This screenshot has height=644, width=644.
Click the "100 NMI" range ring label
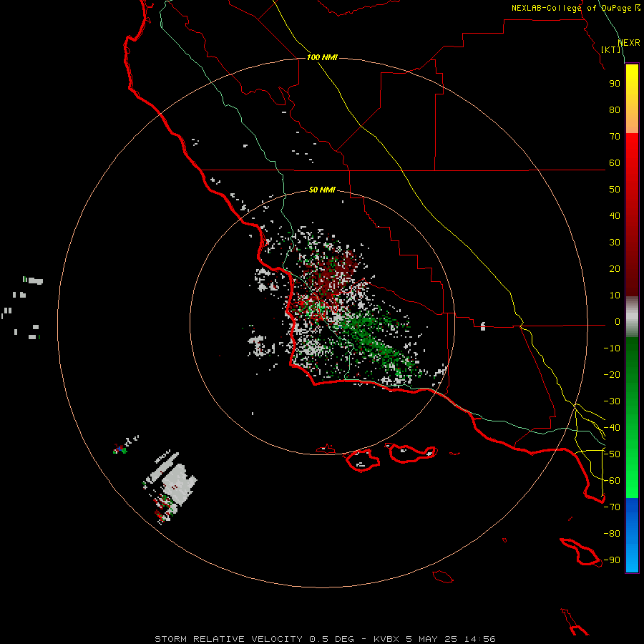pos(322,57)
